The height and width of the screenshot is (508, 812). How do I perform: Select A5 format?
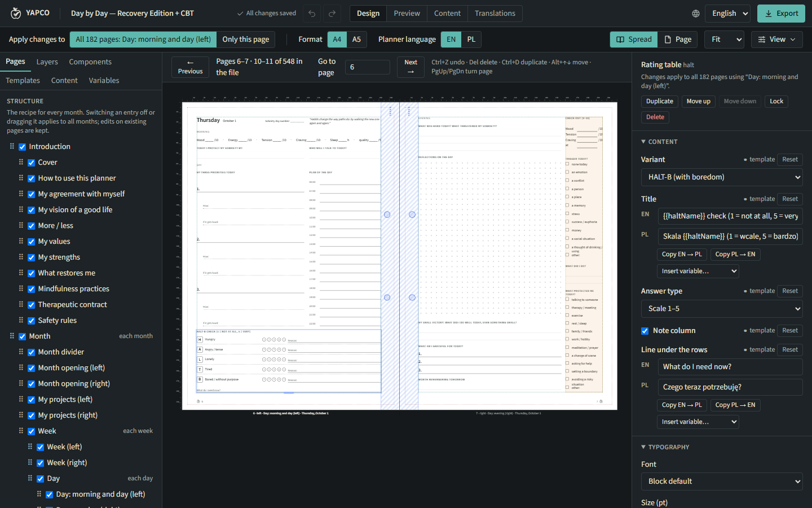point(356,40)
